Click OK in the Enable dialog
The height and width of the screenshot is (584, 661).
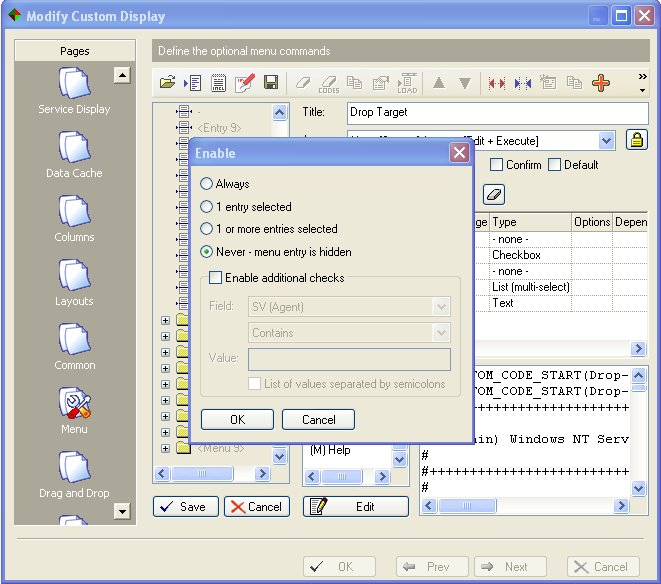point(237,420)
